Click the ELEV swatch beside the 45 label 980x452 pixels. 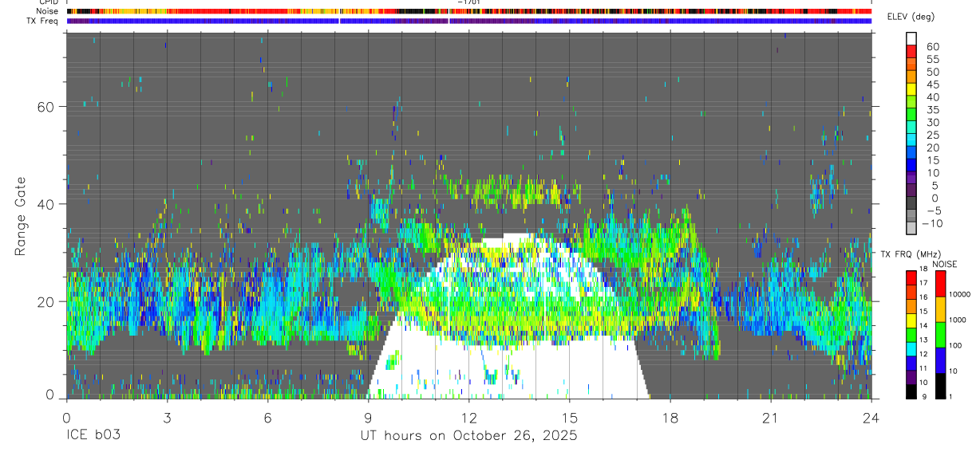[911, 89]
